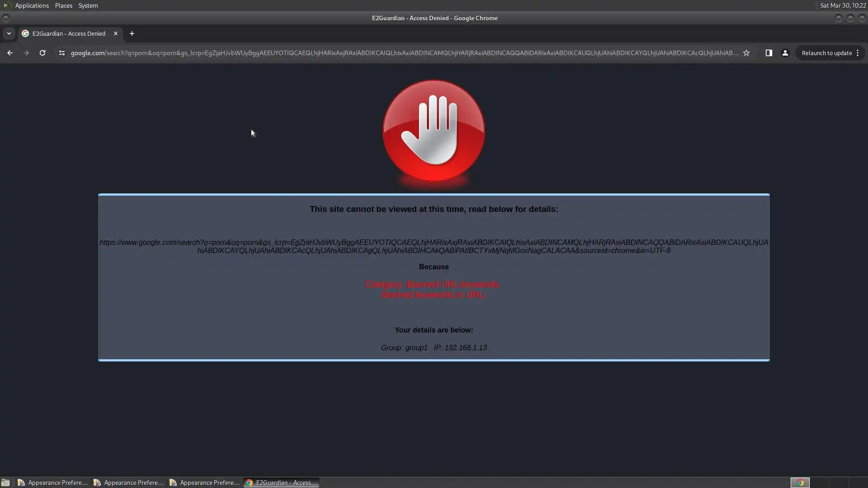This screenshot has height=488, width=868.
Task: Open the Chrome three-dot menu
Action: 858,53
